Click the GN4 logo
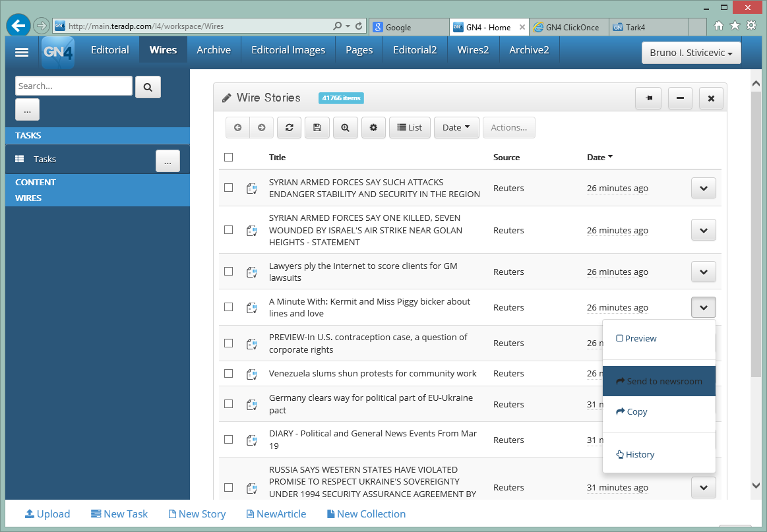This screenshot has height=532, width=767. click(x=58, y=52)
